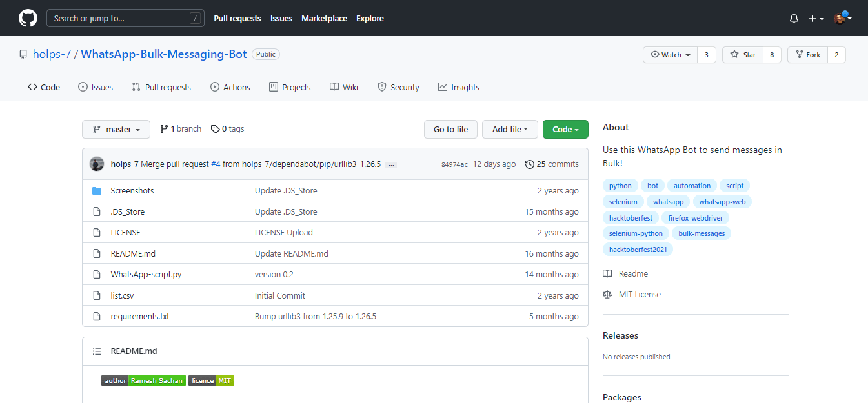Open the green Code dropdown

565,130
